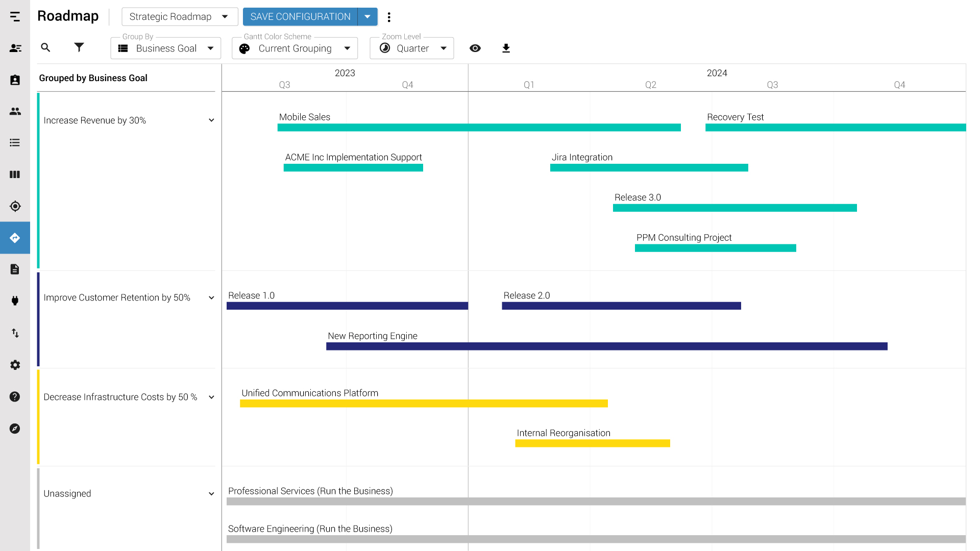Screen dimensions: 980x551
Task: Collapse the Increase Revenue by 30% group
Action: coord(211,120)
